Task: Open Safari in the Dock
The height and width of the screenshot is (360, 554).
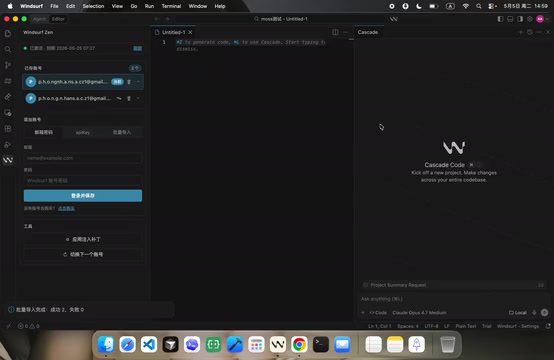Action: click(x=127, y=344)
